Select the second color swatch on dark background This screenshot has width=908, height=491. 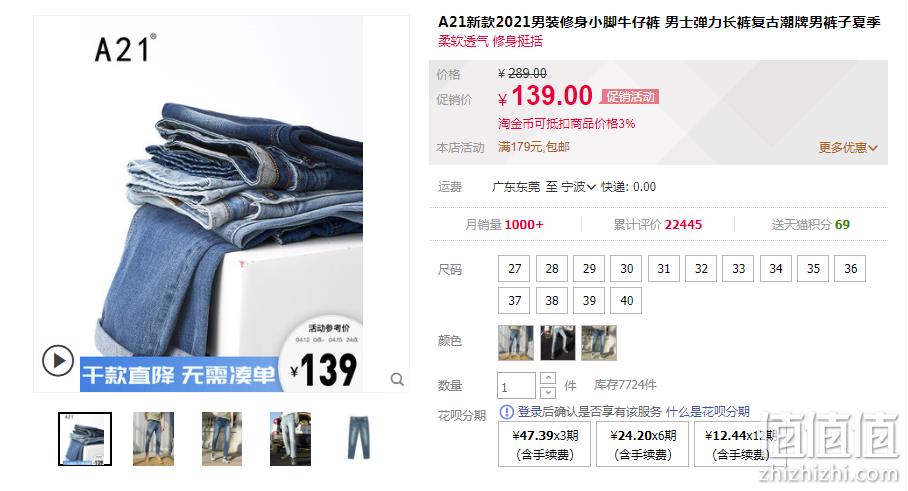point(558,343)
